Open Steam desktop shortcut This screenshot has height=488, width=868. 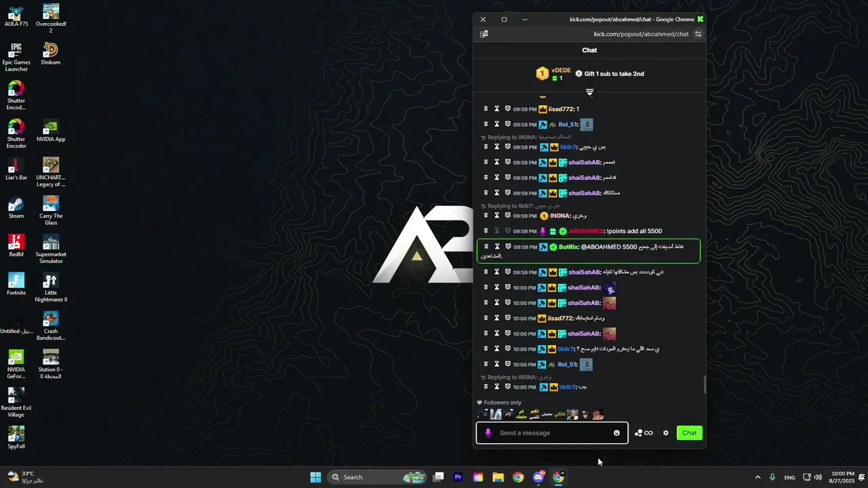pos(16,207)
